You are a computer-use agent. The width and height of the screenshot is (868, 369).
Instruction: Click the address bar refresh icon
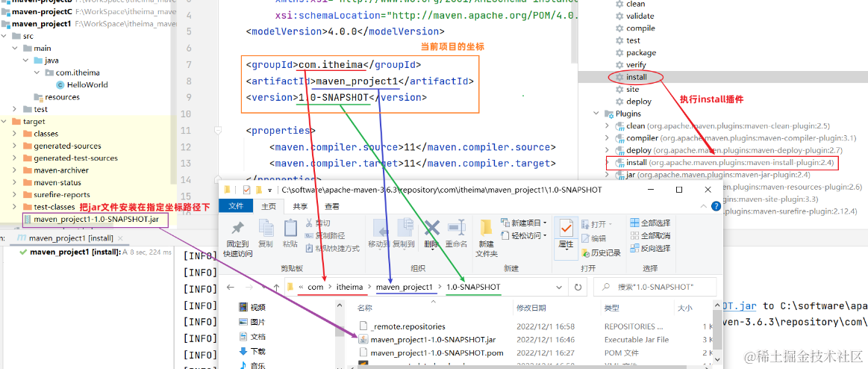click(578, 287)
